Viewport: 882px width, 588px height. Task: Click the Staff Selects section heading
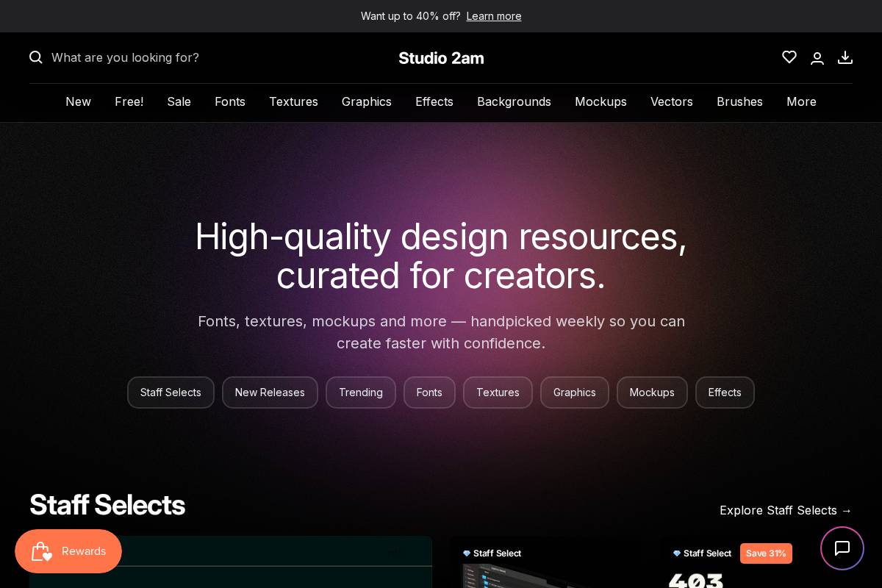pos(107,505)
